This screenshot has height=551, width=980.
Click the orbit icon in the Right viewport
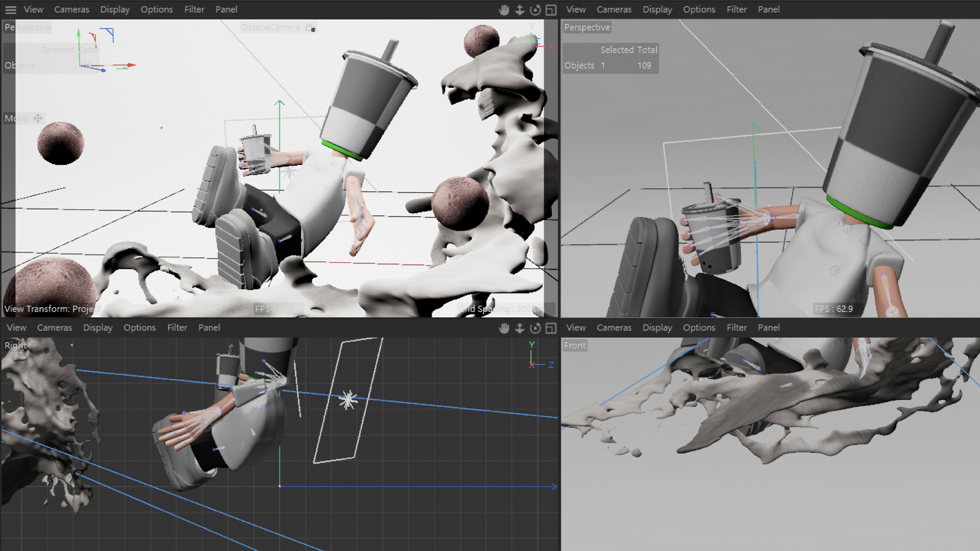(x=535, y=328)
